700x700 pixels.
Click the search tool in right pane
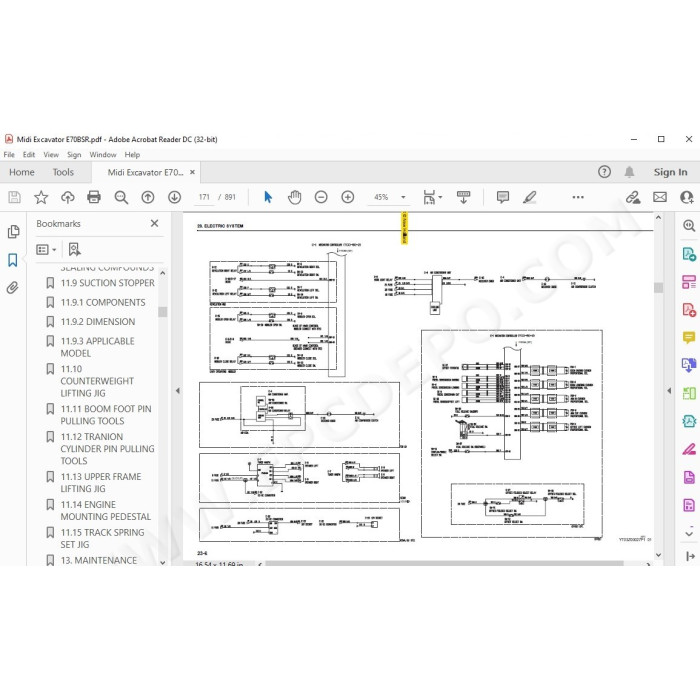pos(689,225)
